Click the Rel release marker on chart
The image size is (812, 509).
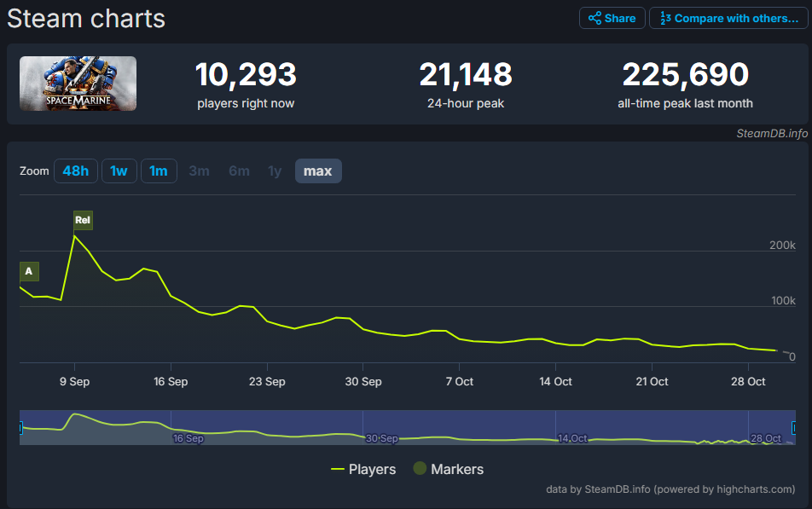83,220
